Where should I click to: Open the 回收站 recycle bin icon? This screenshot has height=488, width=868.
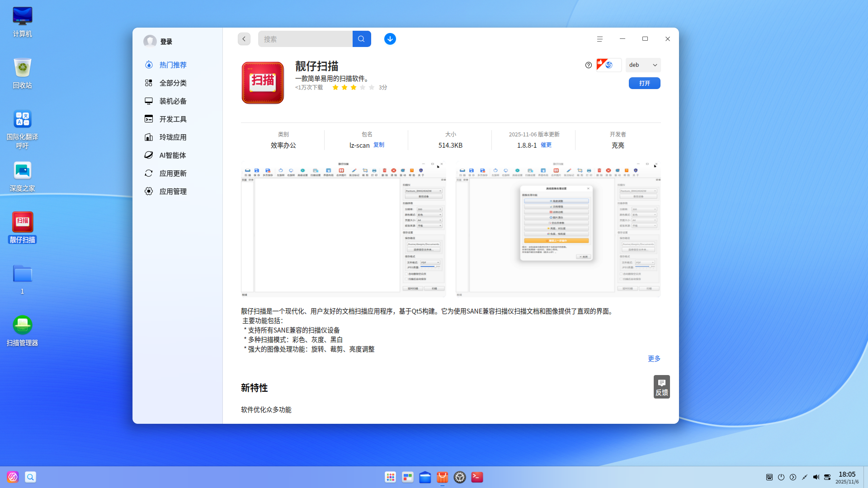pos(23,73)
